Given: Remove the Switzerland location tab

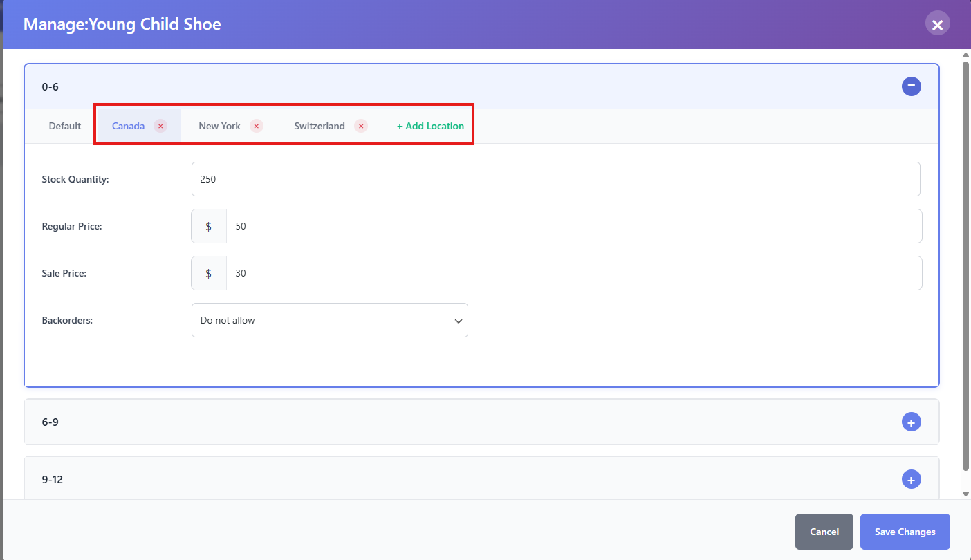Looking at the screenshot, I should pyautogui.click(x=360, y=126).
